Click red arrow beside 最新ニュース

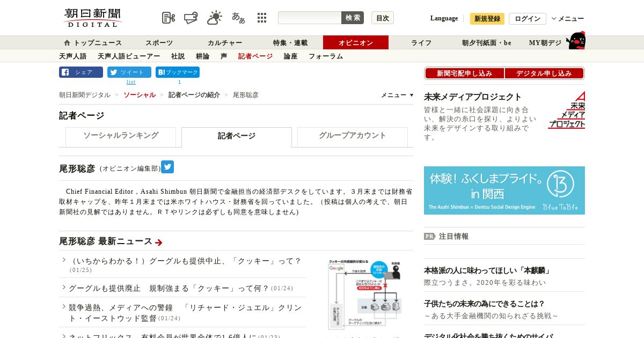(159, 243)
